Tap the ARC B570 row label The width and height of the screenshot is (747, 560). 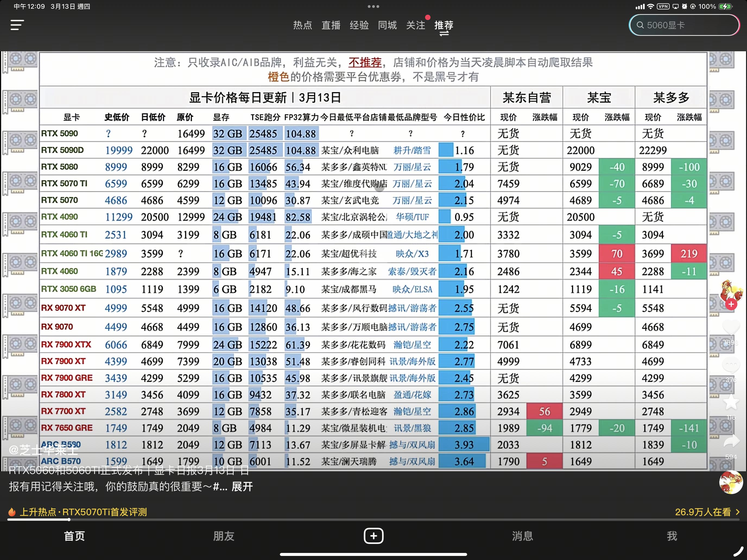pos(61,461)
